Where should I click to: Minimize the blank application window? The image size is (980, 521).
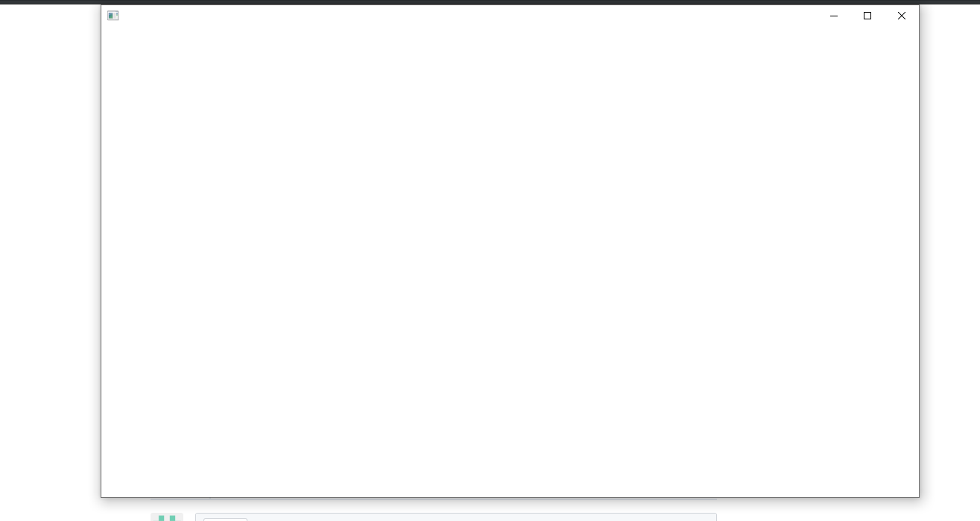(834, 16)
